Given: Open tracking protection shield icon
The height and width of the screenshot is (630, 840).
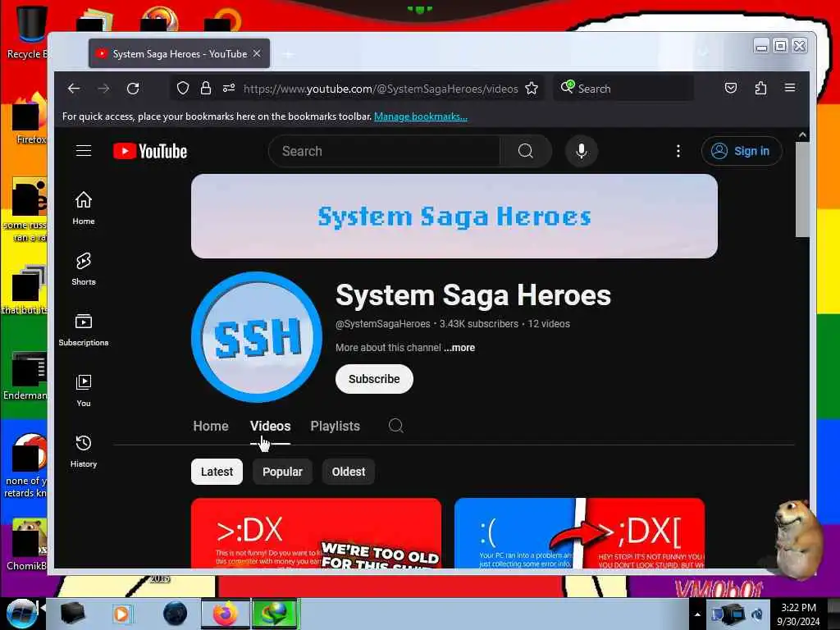Looking at the screenshot, I should (183, 88).
